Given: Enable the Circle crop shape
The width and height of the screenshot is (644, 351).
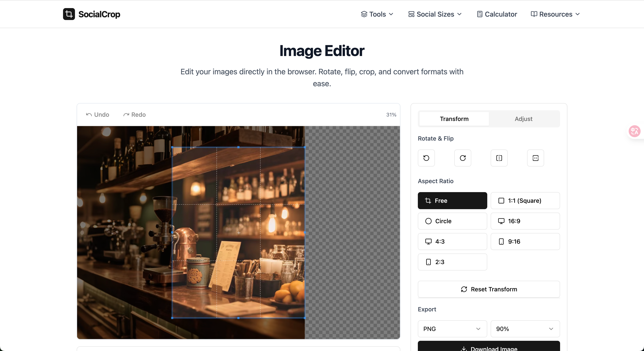Looking at the screenshot, I should [452, 221].
